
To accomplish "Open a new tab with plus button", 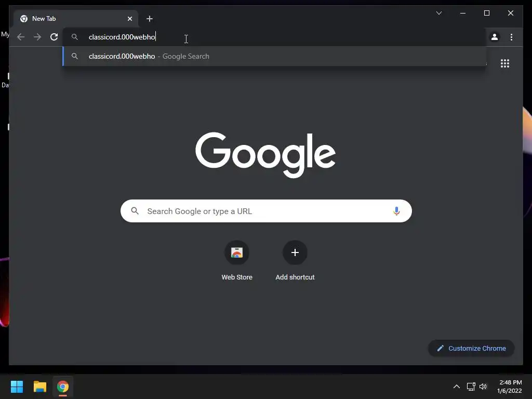I will pyautogui.click(x=150, y=19).
